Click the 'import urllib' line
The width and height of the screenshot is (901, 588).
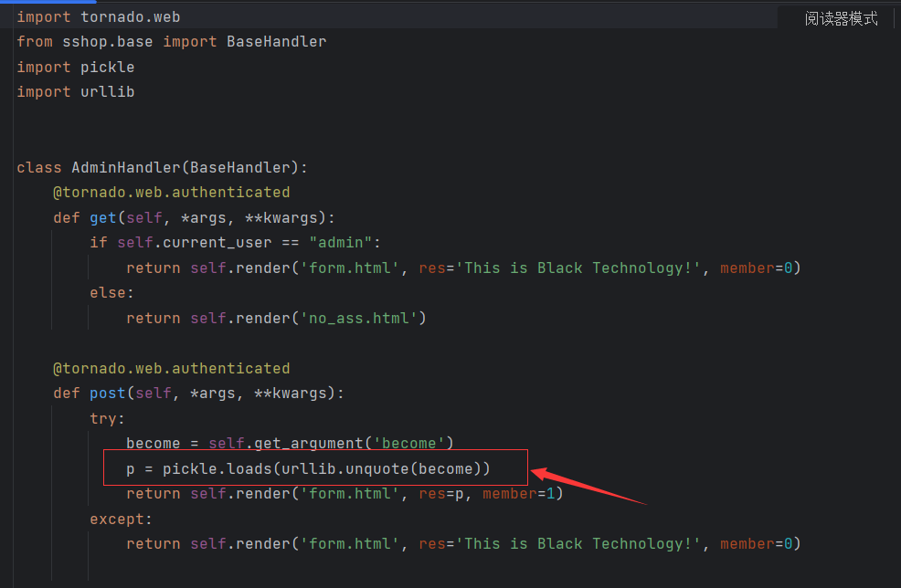[x=75, y=91]
